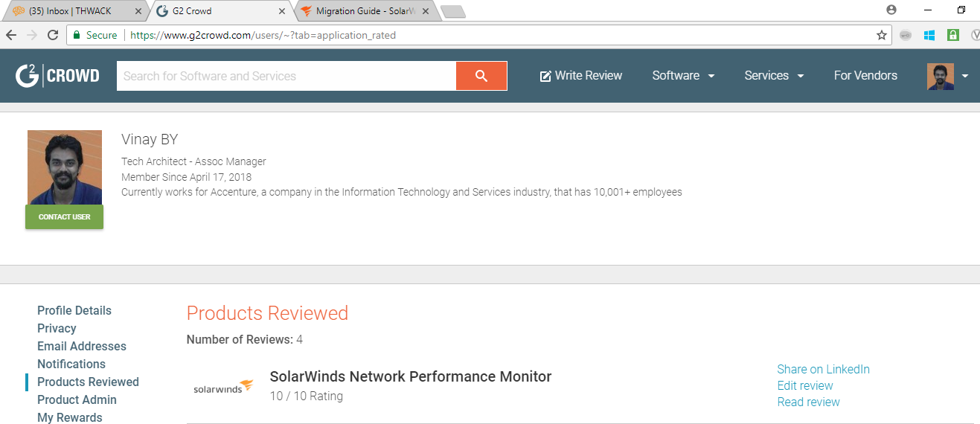Click Member Since April 17, 2018 text
Viewport: 980px width, 424px height.
pos(186,177)
